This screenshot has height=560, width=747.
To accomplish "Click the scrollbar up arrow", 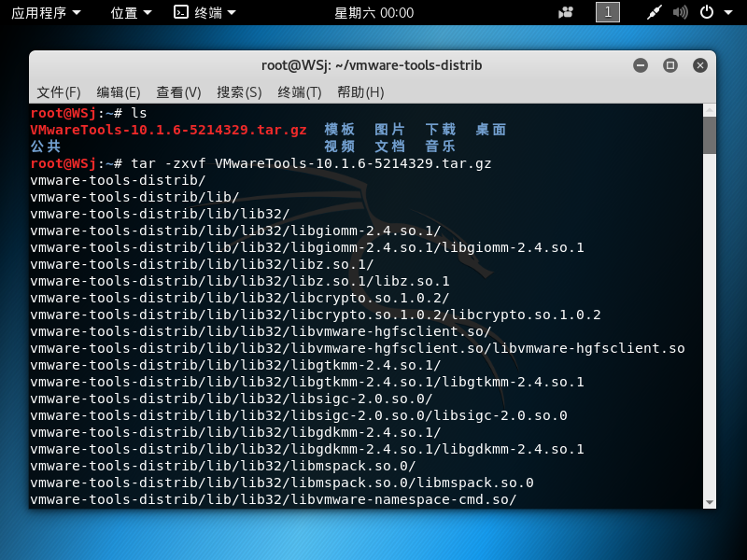I will pos(710,110).
